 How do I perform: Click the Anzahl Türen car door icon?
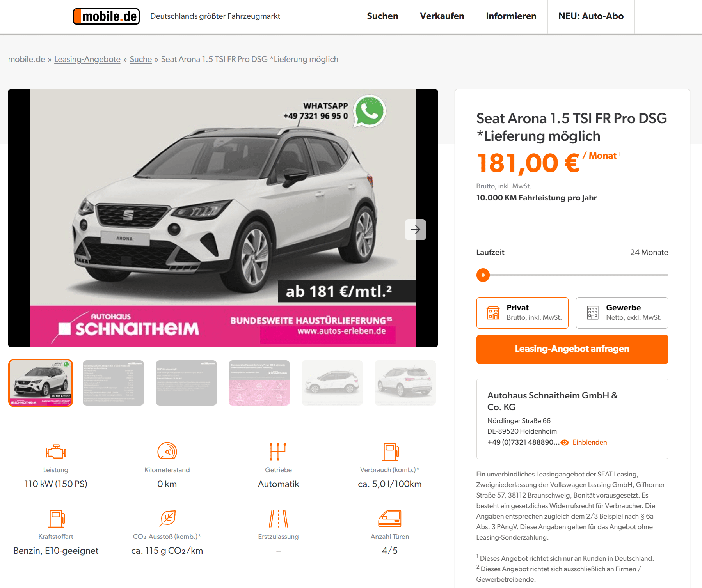pos(390,519)
